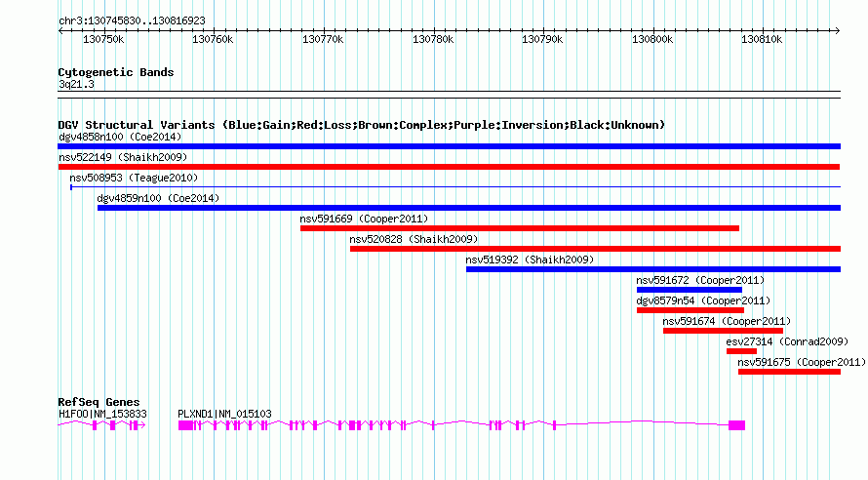The image size is (868, 480).
Task: Click the left arrowhead of the ruler
Action: pyautogui.click(x=60, y=31)
